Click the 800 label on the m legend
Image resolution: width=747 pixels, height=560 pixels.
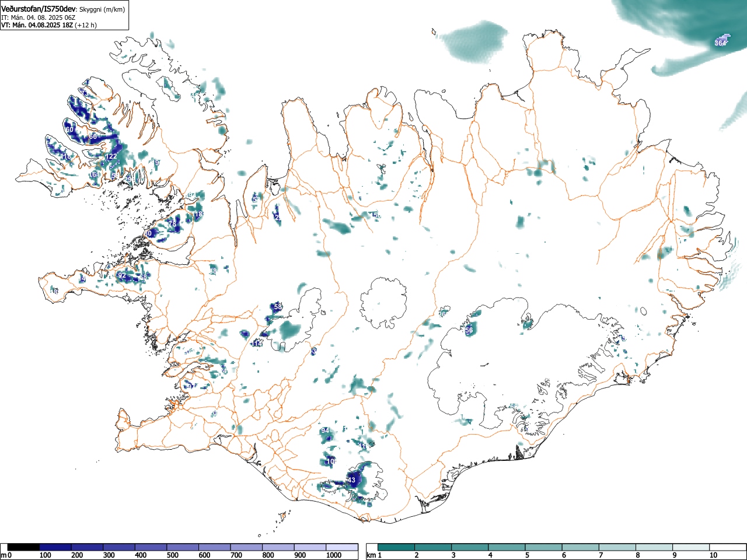point(268,555)
